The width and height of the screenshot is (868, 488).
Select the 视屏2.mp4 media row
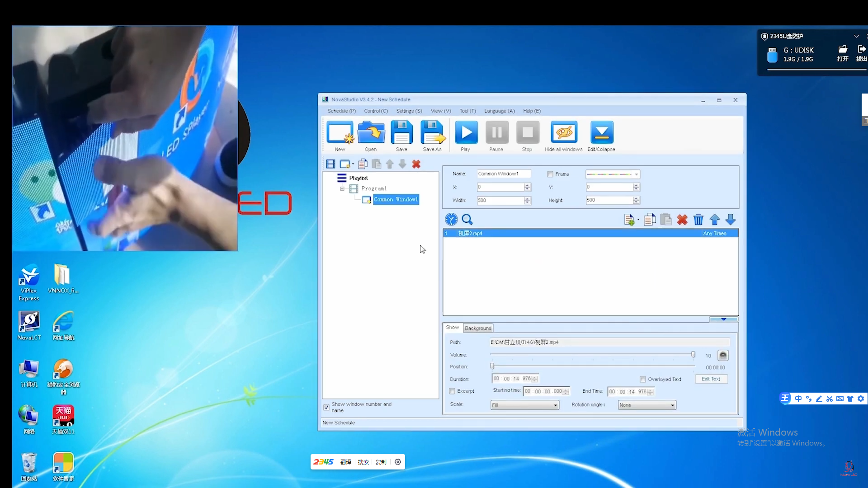(590, 234)
